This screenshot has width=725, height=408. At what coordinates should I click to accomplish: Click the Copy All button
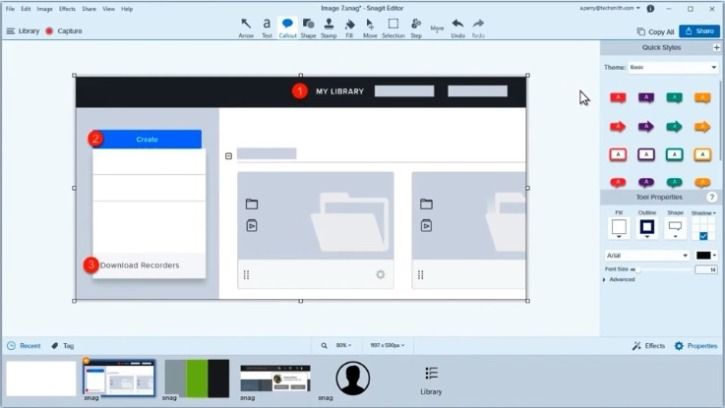pyautogui.click(x=656, y=31)
